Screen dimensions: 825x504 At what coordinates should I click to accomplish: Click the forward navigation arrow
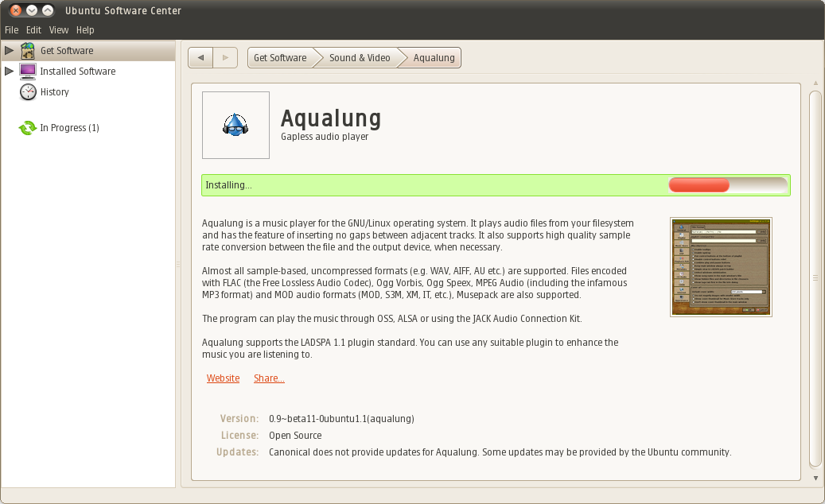coord(225,57)
